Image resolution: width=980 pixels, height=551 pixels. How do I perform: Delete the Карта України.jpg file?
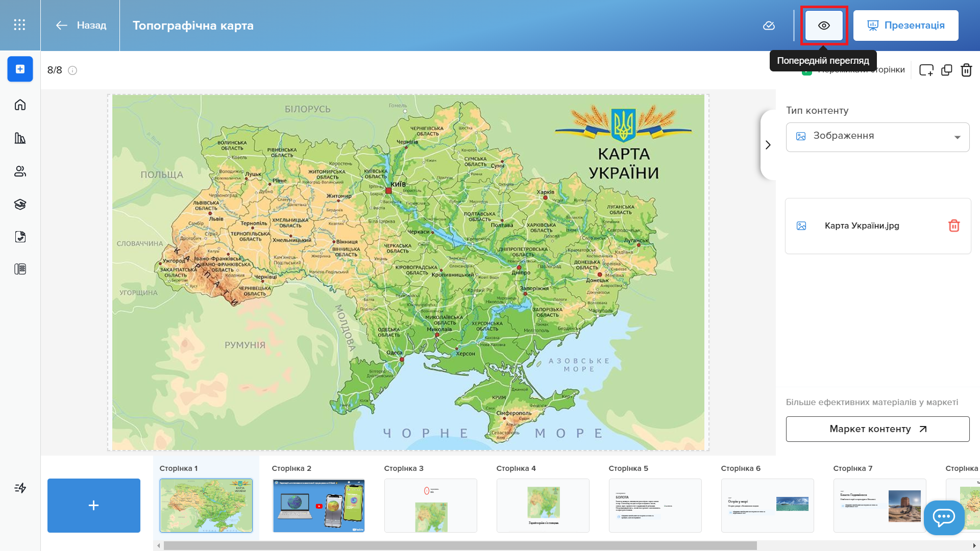click(x=954, y=226)
